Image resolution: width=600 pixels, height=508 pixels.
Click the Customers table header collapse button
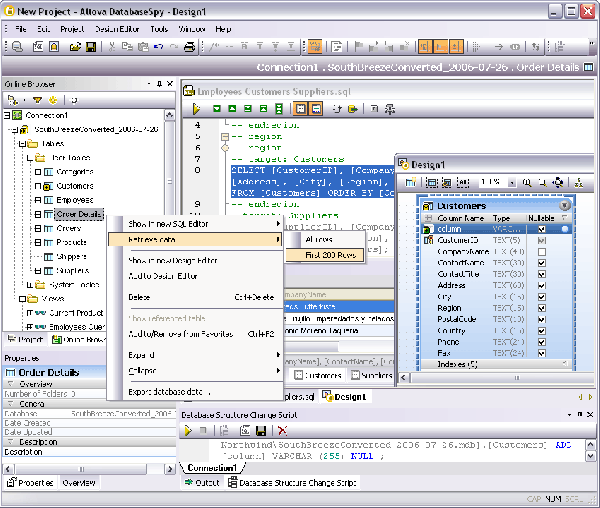564,205
